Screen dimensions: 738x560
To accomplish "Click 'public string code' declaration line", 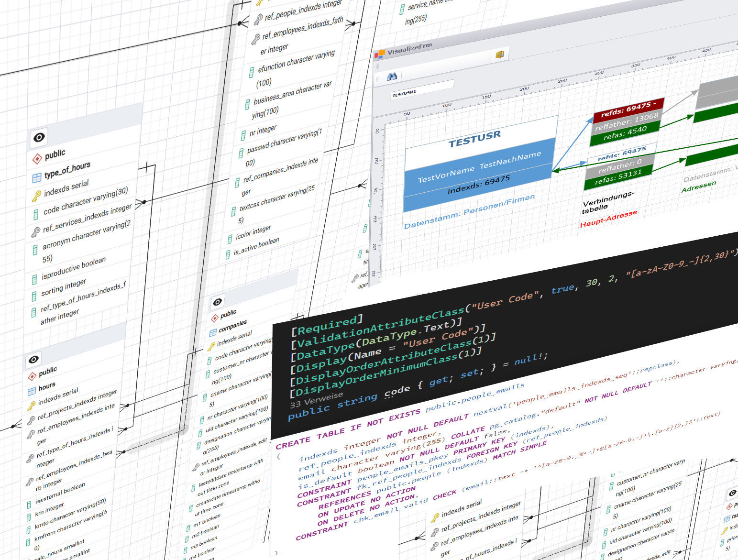I will (348, 401).
